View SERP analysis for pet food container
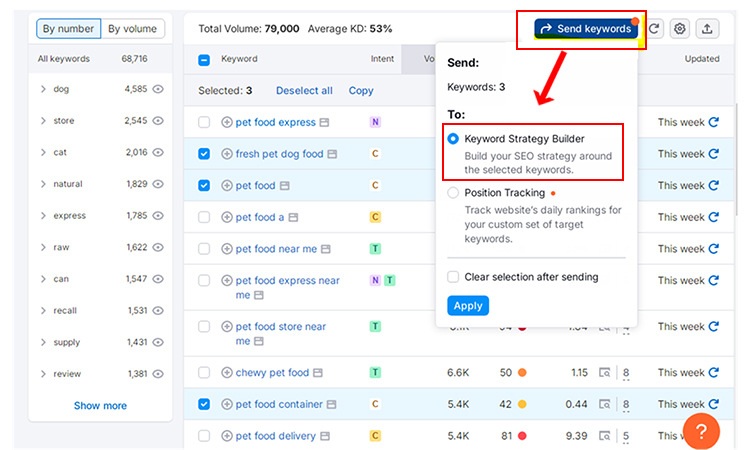 tap(605, 404)
